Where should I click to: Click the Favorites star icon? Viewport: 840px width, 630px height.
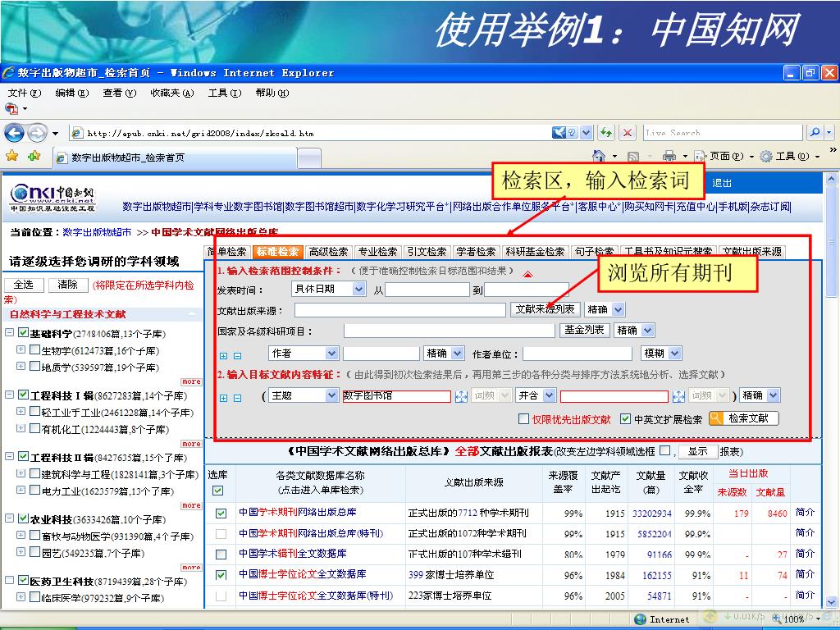point(11,156)
